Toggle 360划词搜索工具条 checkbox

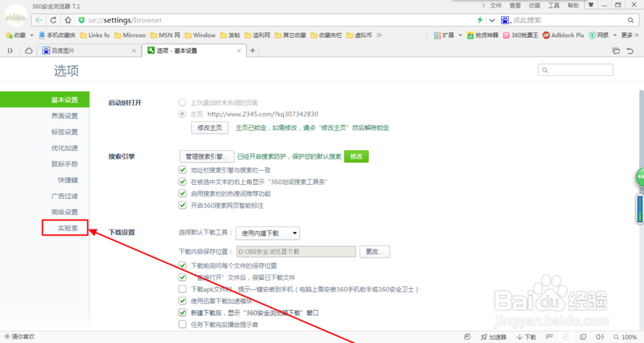182,181
